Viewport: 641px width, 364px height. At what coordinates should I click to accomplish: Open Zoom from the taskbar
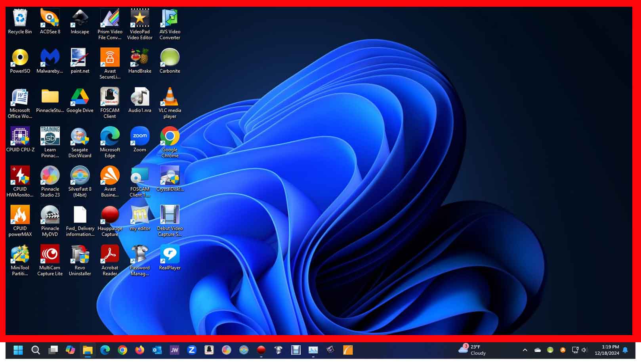(x=192, y=350)
